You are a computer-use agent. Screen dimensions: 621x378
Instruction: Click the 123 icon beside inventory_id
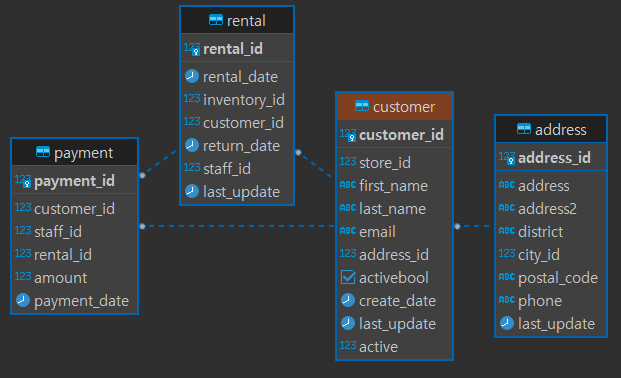(x=192, y=98)
